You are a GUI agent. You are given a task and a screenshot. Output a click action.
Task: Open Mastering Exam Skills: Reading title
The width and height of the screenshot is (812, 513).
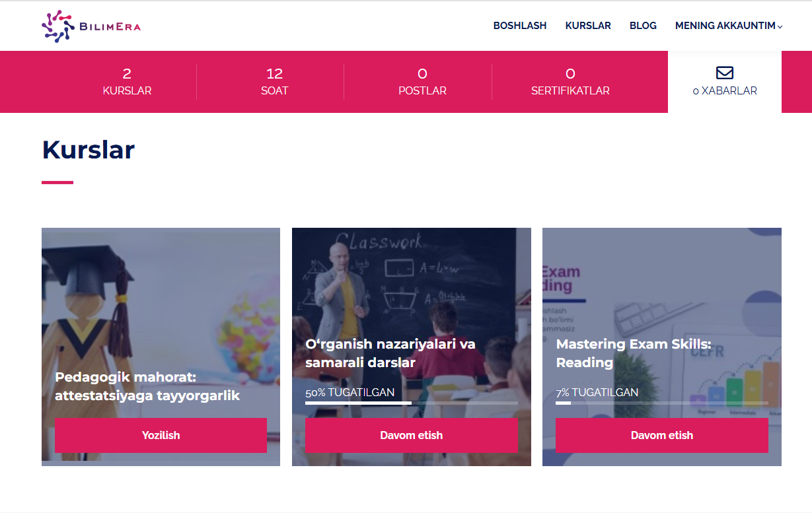point(634,353)
